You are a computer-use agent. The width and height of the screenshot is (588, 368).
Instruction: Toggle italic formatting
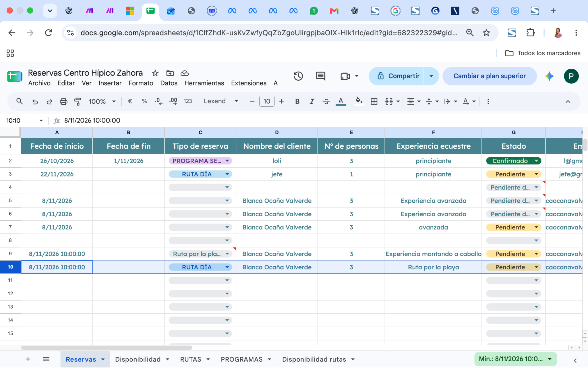tap(312, 101)
